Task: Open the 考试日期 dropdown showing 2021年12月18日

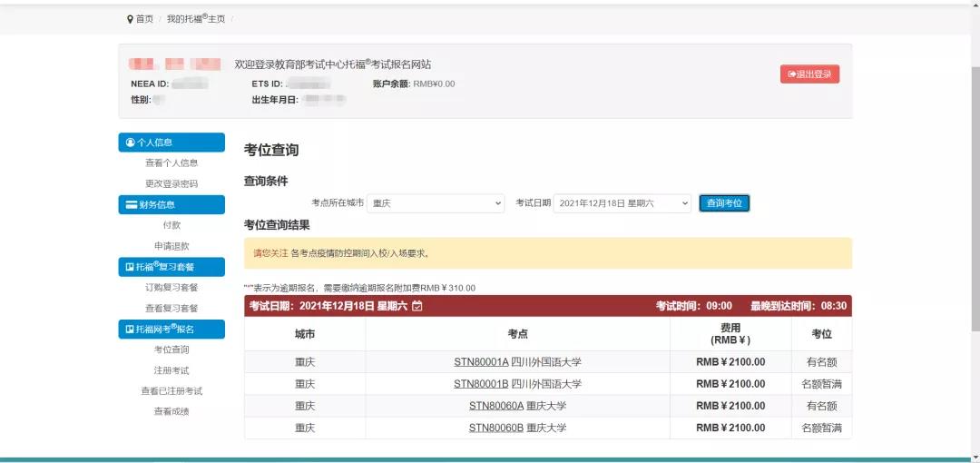Action: pyautogui.click(x=622, y=203)
